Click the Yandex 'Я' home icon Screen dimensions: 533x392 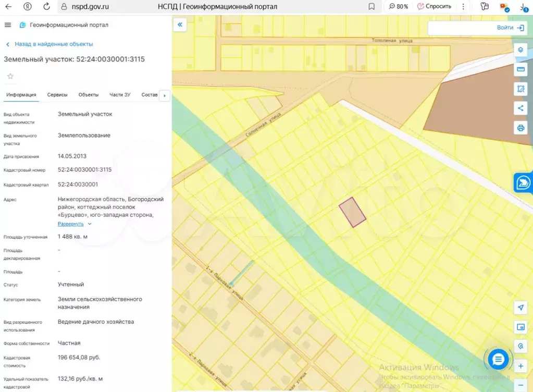coord(28,6)
